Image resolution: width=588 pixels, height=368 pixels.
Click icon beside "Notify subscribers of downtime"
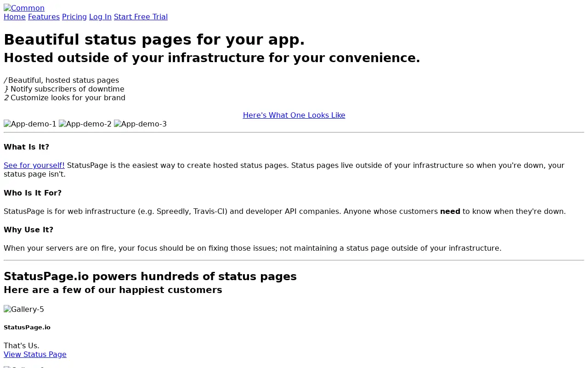[6, 89]
